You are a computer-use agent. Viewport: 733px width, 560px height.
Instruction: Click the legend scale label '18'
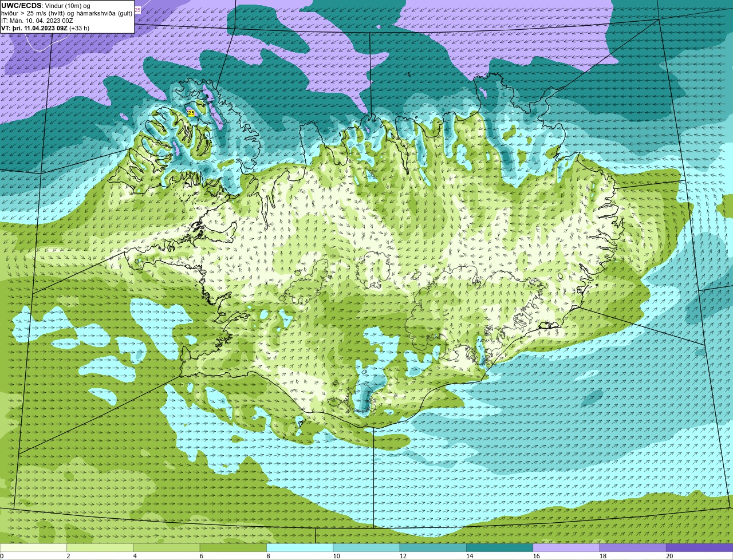point(603,556)
